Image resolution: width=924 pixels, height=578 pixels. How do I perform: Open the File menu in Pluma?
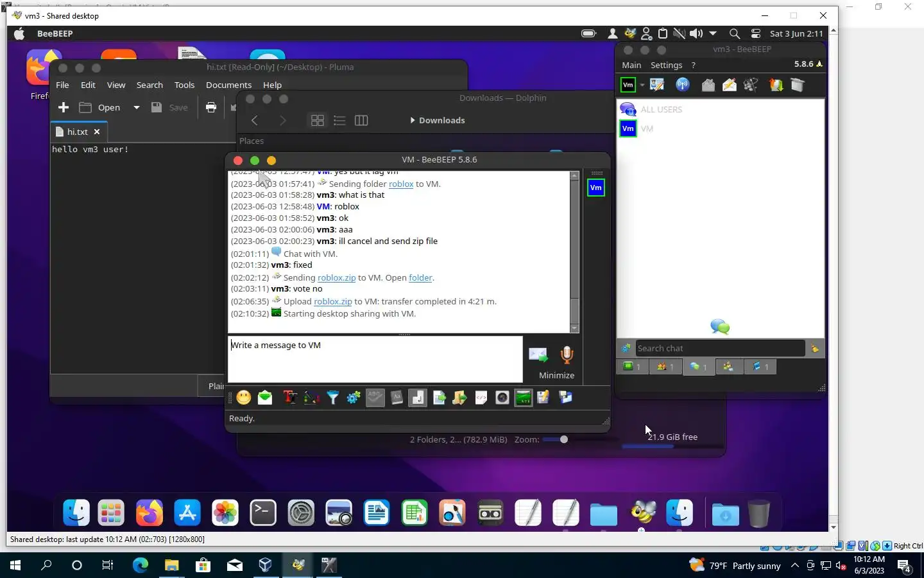[62, 85]
